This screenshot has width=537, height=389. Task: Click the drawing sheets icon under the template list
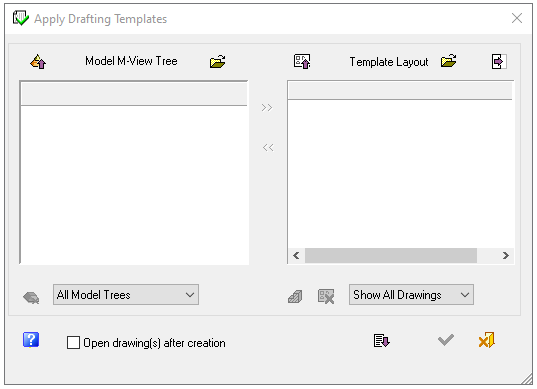coord(295,297)
